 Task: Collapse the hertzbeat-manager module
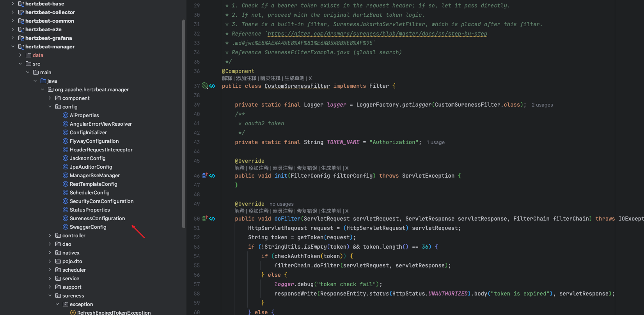click(x=13, y=46)
